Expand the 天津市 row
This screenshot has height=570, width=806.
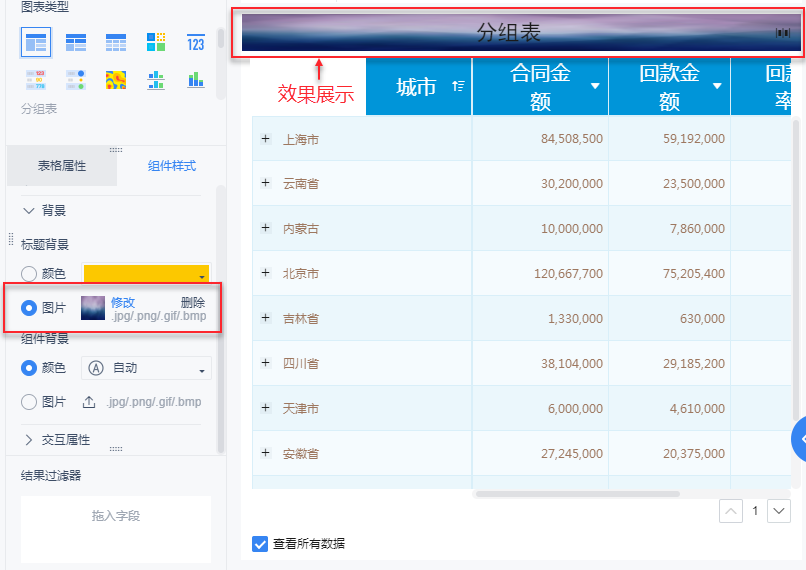coord(266,408)
